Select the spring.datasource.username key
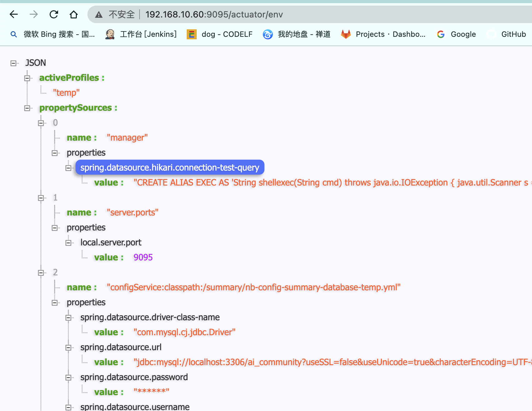 coord(135,407)
